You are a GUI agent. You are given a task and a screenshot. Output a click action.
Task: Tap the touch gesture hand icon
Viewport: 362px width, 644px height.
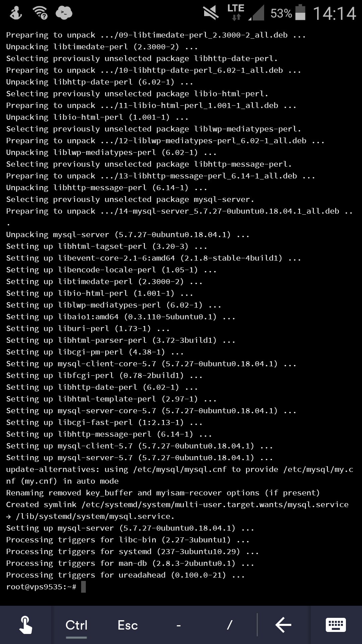coord(25,625)
